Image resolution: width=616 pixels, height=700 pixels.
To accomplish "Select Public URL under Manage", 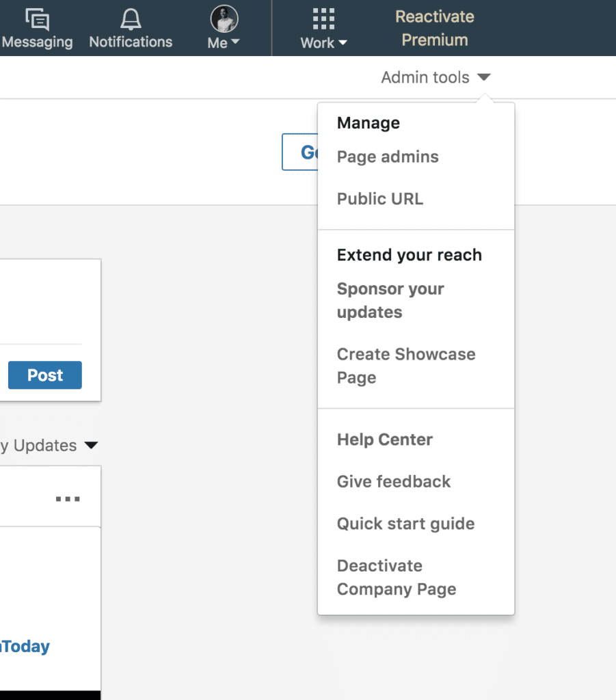I will pos(380,199).
